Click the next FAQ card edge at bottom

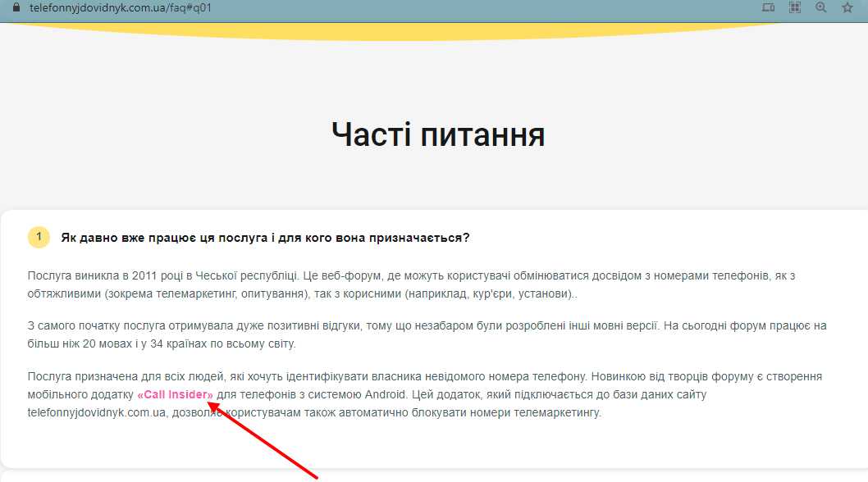[x=434, y=477]
